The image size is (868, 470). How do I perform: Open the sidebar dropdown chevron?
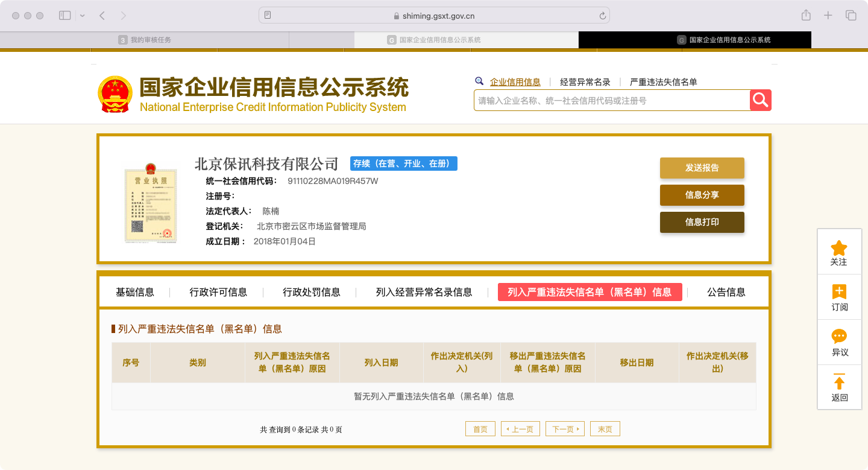83,16
